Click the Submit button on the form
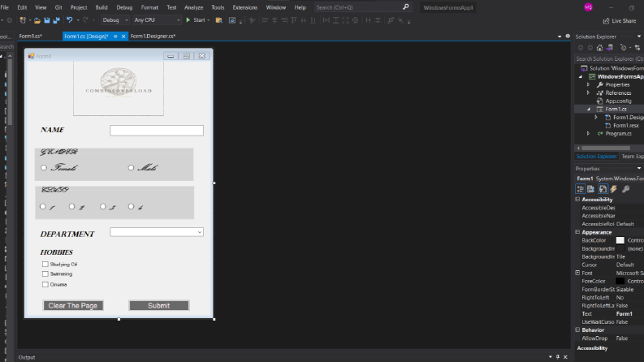This screenshot has width=644, height=362. click(159, 305)
